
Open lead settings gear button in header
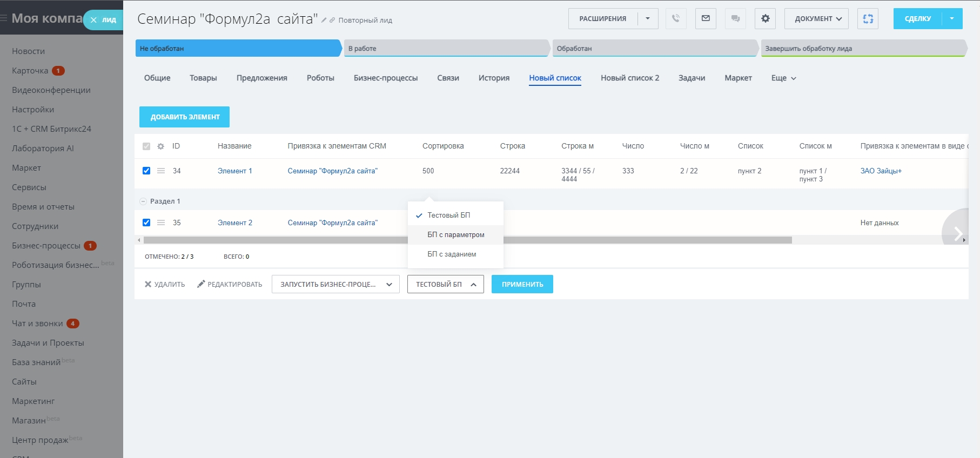click(x=765, y=18)
